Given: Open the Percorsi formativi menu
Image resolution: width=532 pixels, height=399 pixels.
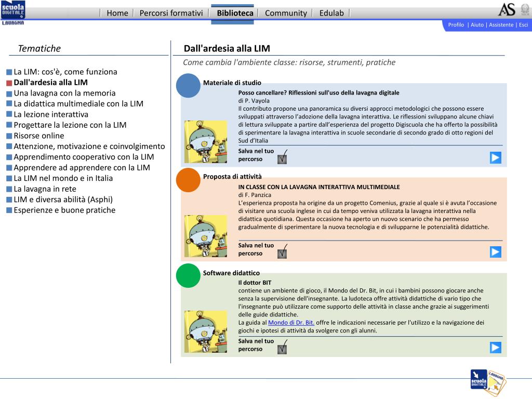Looking at the screenshot, I should tap(171, 13).
